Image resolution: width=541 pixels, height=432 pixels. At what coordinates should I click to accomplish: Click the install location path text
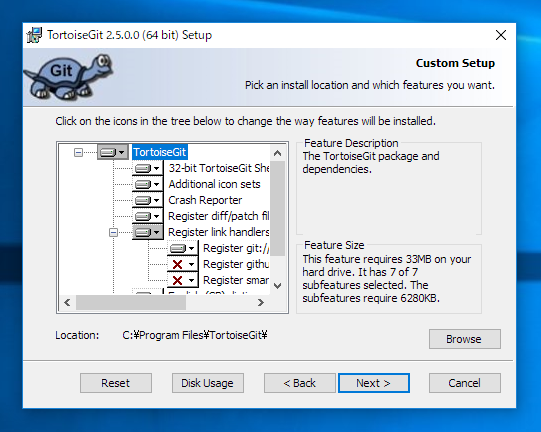pos(195,335)
